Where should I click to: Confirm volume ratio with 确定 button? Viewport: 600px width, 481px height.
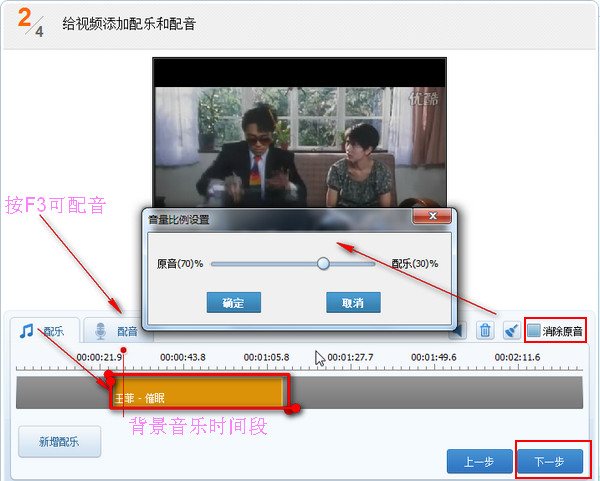click(234, 302)
